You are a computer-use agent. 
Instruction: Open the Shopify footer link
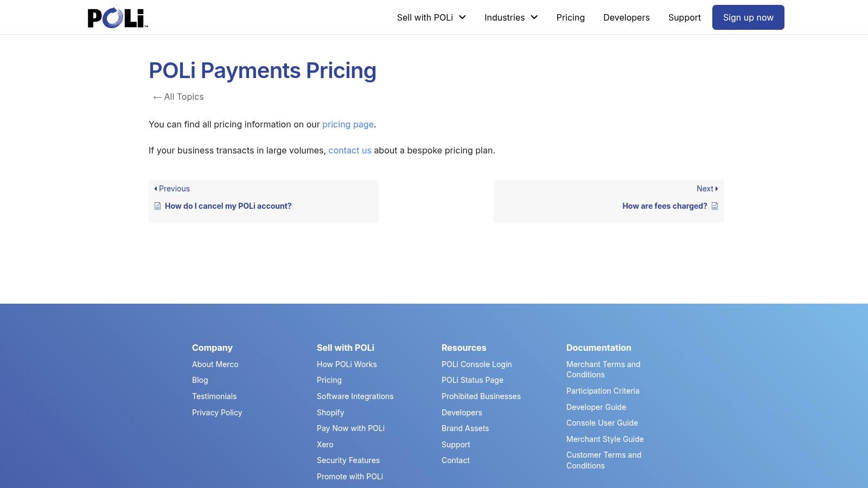click(330, 413)
